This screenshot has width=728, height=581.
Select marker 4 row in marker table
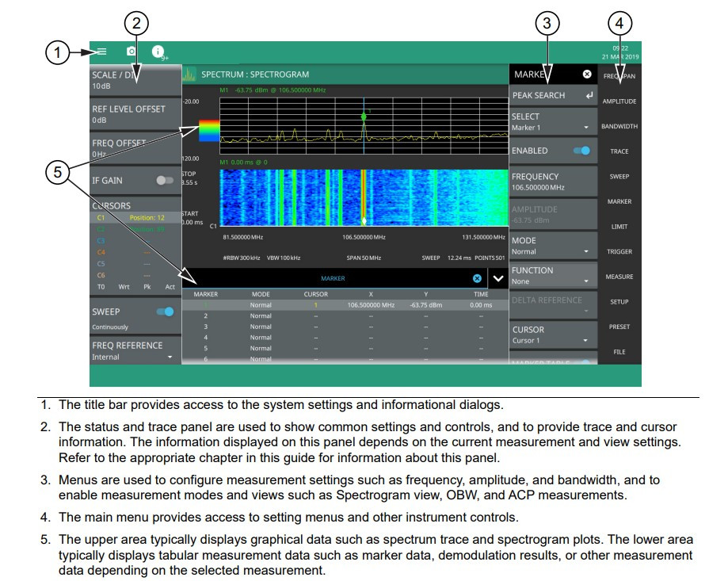click(x=345, y=337)
